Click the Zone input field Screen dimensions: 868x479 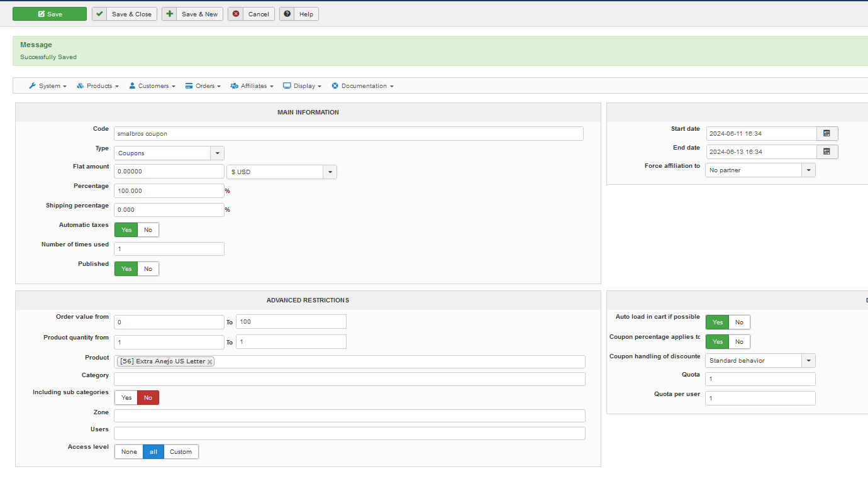[x=350, y=416]
